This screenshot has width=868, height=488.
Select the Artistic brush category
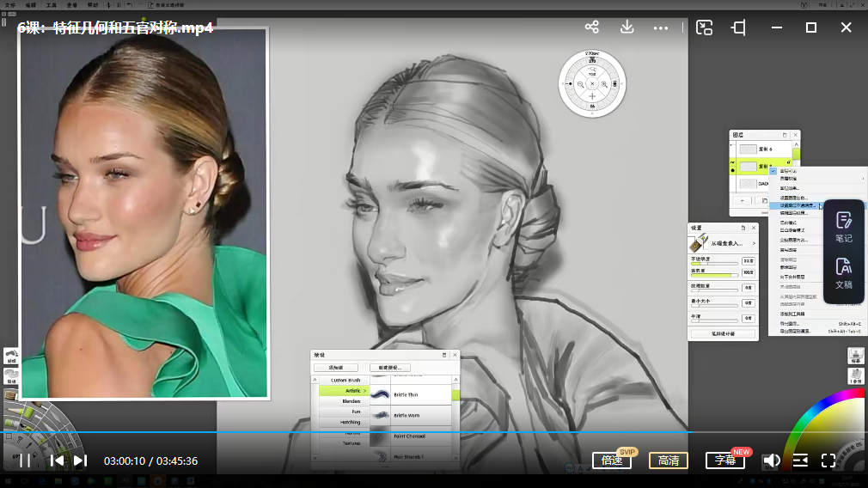coord(345,391)
